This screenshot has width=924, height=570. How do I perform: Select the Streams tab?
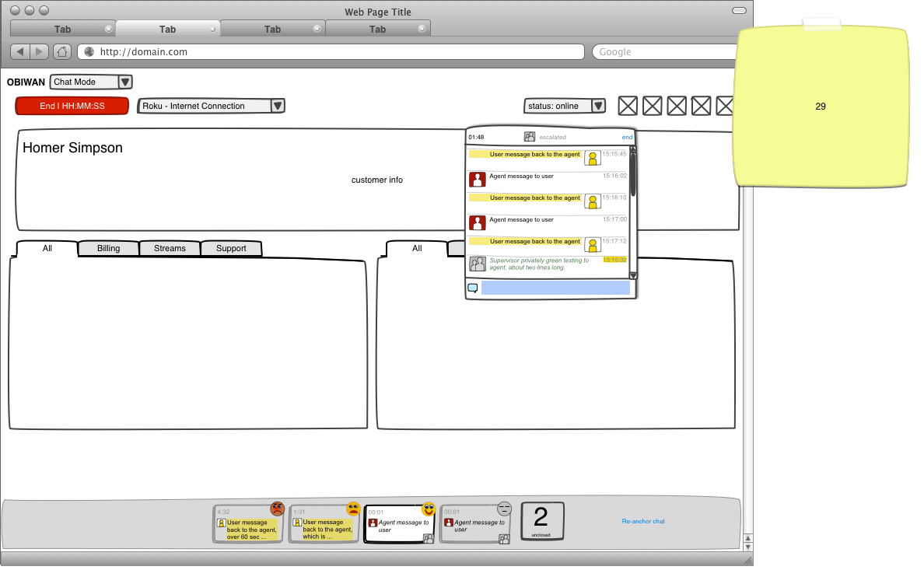(170, 248)
